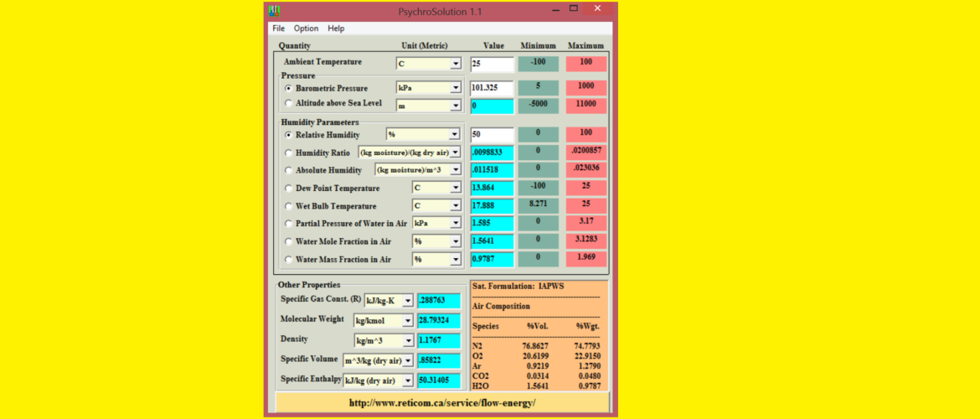The height and width of the screenshot is (419, 980).
Task: Select Partial Pressure of Water in Air radio
Action: click(x=288, y=223)
